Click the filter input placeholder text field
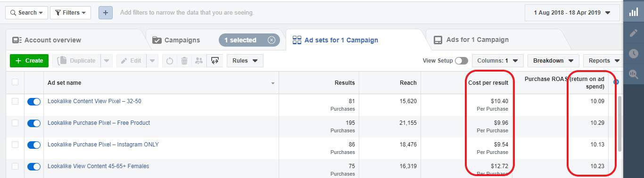This screenshot has height=178, width=644. coord(187,13)
